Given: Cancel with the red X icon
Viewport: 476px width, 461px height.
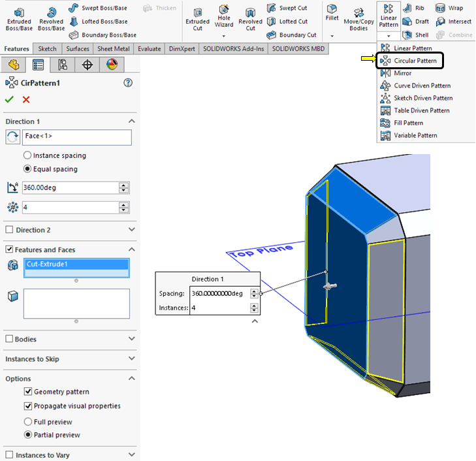Looking at the screenshot, I should (x=26, y=99).
